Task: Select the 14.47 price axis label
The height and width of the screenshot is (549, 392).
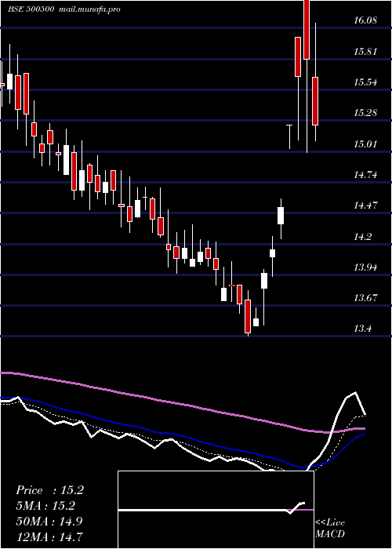Action: [x=365, y=205]
